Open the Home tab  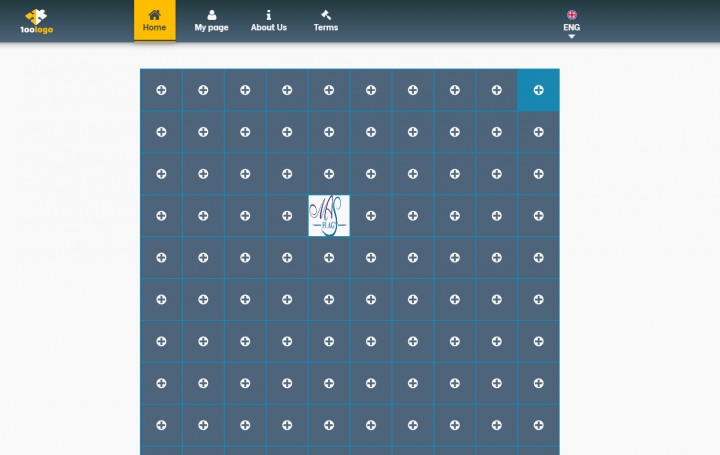154,21
